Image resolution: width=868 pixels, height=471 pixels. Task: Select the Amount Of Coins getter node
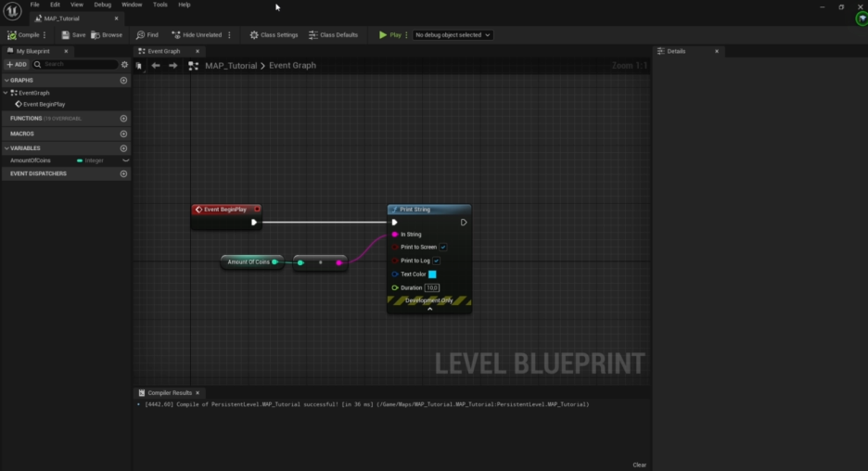click(252, 261)
